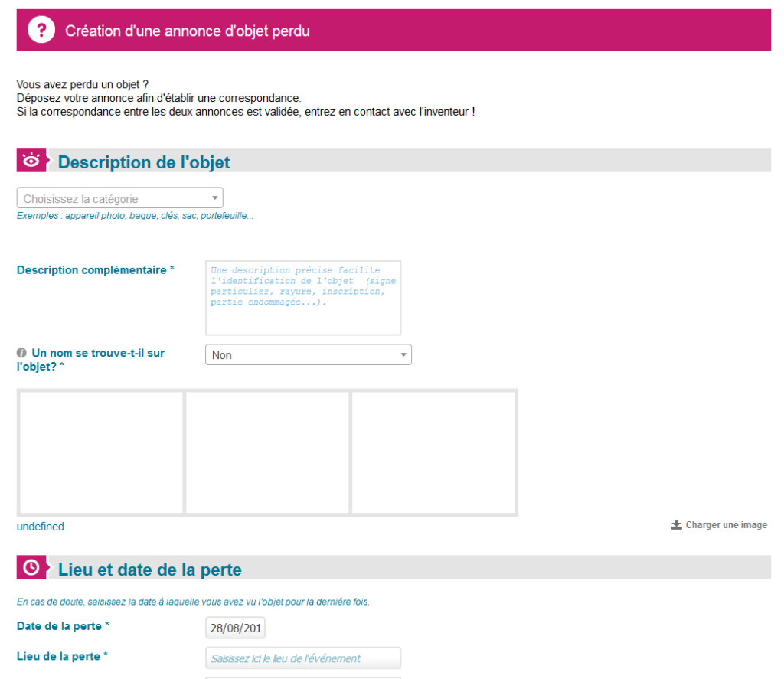Click the 'Description de l'objet' section heading

click(x=144, y=162)
